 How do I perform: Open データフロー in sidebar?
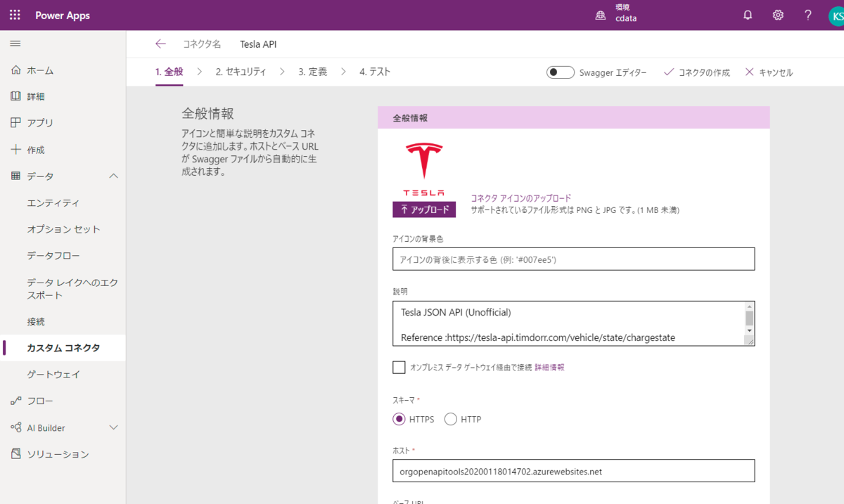click(x=53, y=256)
